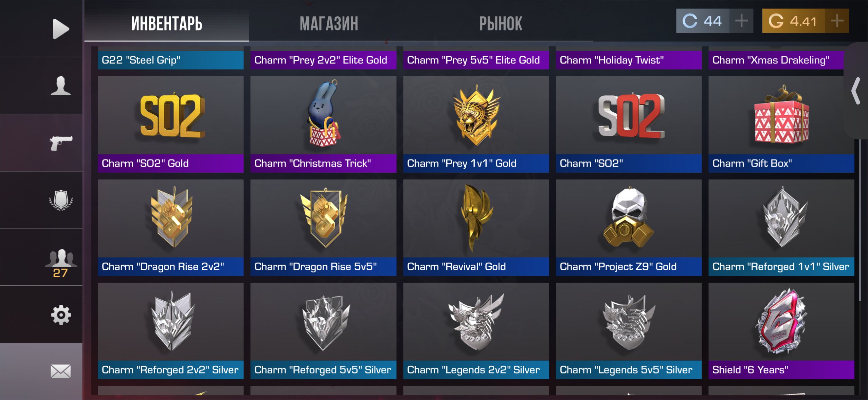The image size is (868, 400).
Task: Select Shield "6 Years" item
Action: (781, 331)
